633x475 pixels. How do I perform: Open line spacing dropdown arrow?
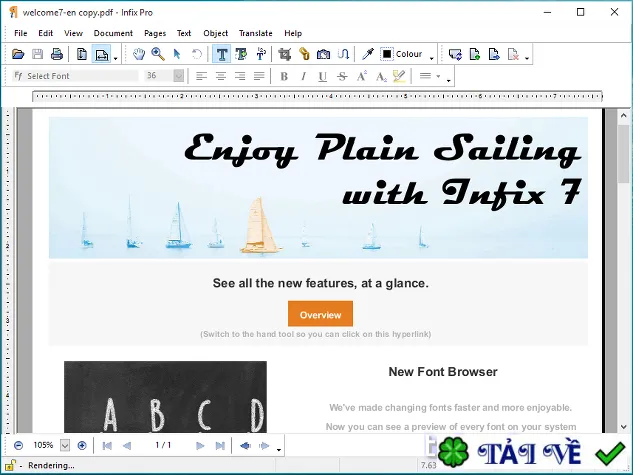pyautogui.click(x=438, y=76)
